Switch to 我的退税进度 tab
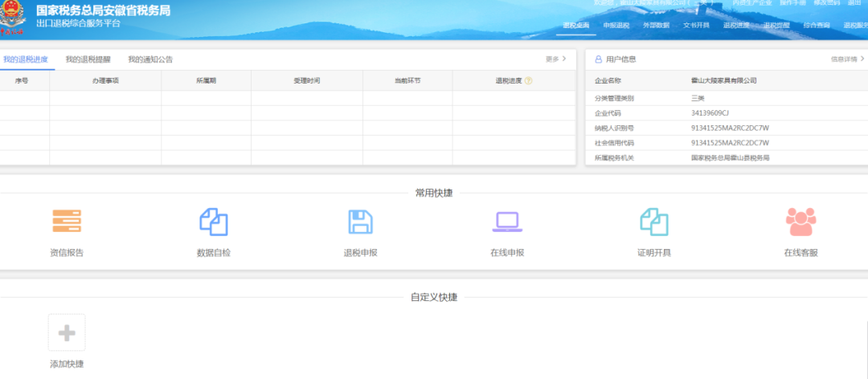Viewport: 868px width, 379px height. (26, 59)
